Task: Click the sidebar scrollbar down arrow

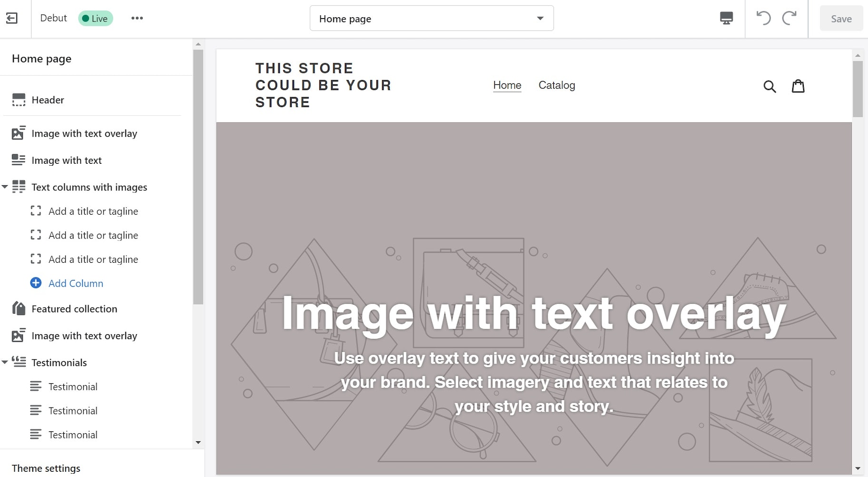Action: 198,443
